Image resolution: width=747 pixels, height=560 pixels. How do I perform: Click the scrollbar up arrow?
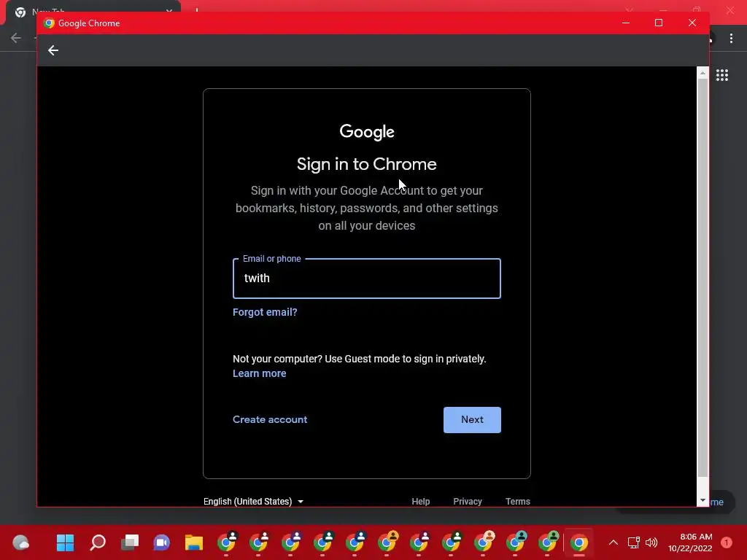703,73
